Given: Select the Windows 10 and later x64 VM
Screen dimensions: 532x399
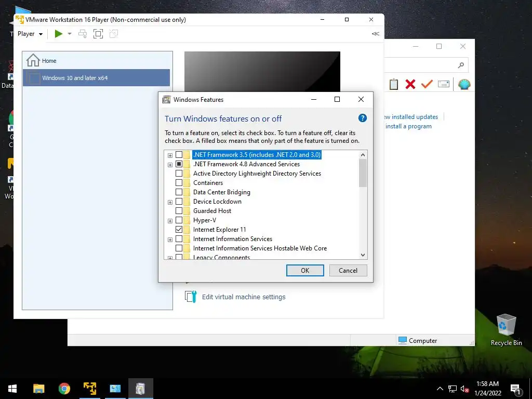Looking at the screenshot, I should (x=96, y=78).
